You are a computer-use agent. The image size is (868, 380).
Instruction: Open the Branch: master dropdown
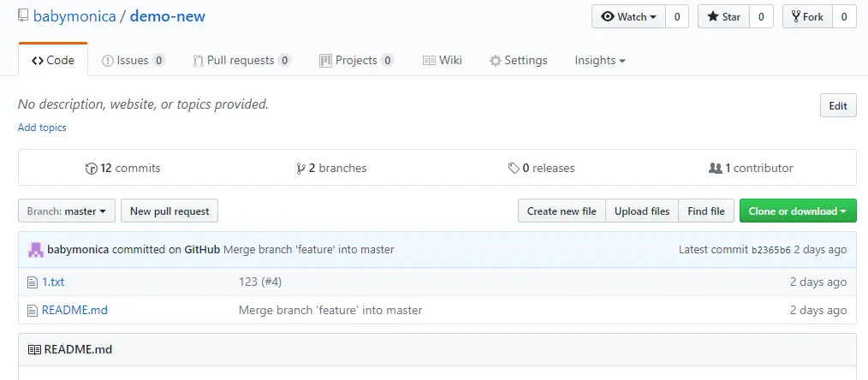[67, 211]
